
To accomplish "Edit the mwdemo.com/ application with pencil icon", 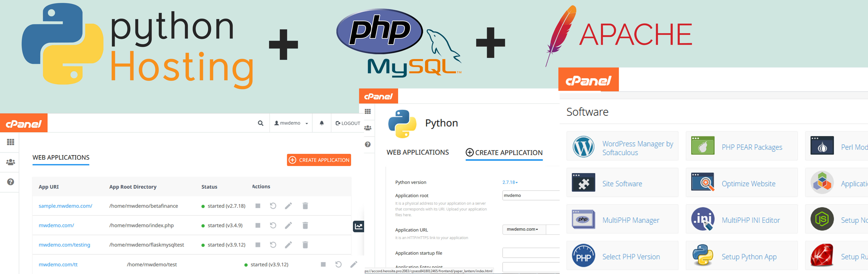I will (x=288, y=225).
